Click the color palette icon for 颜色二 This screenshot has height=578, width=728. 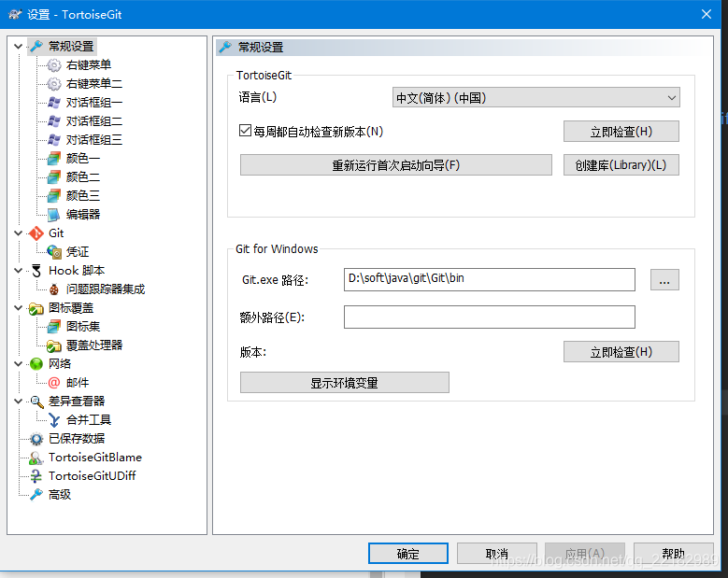[54, 177]
